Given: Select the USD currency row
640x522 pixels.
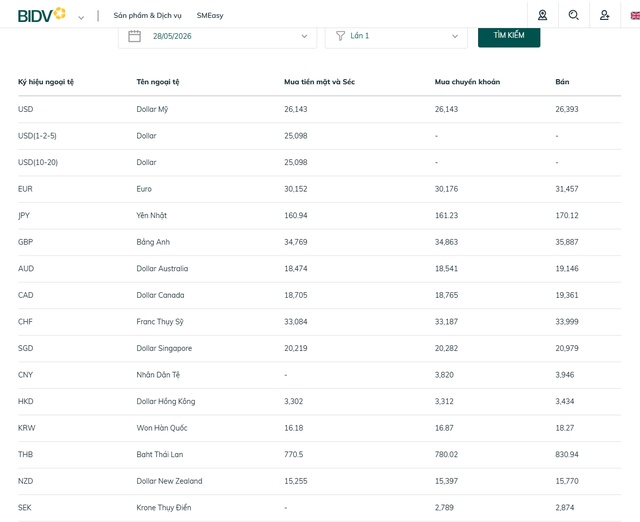Looking at the screenshot, I should pyautogui.click(x=319, y=109).
